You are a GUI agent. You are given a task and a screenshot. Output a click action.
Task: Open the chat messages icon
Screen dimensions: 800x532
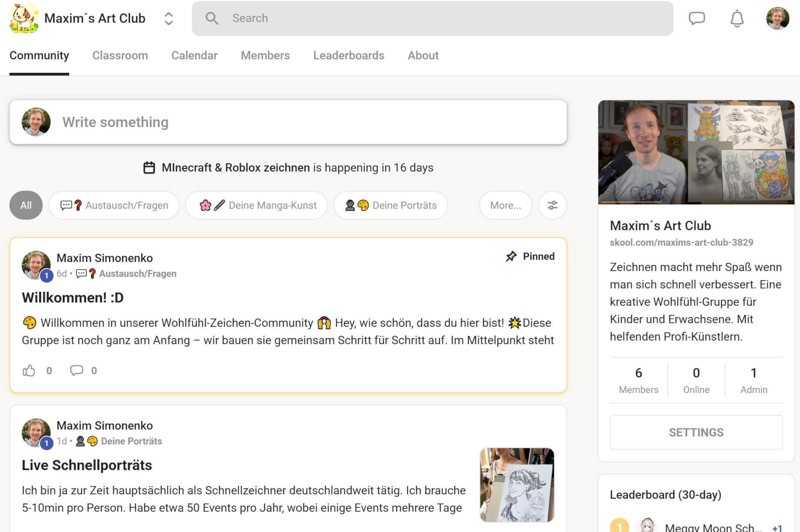(697, 18)
